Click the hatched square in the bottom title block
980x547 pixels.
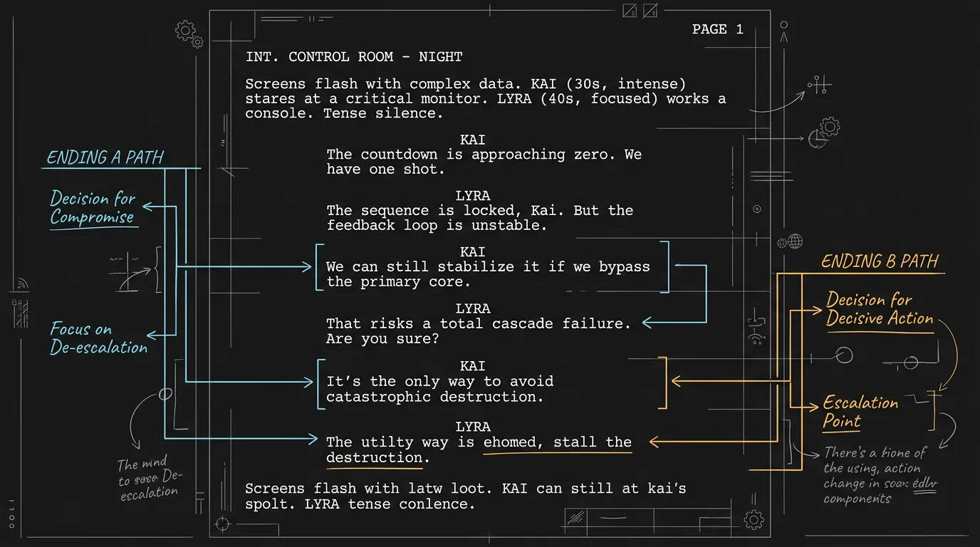click(x=576, y=518)
